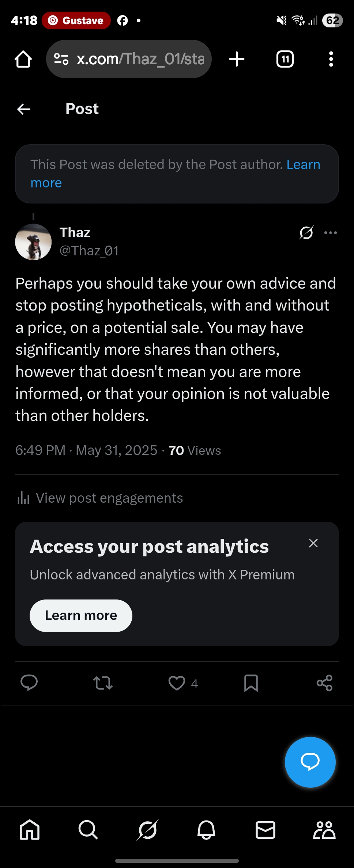Tap the URL address bar
The image size is (354, 868).
point(129,59)
